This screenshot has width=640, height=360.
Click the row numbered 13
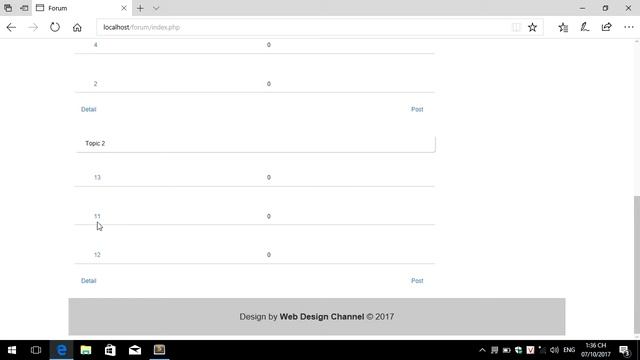coord(255,177)
